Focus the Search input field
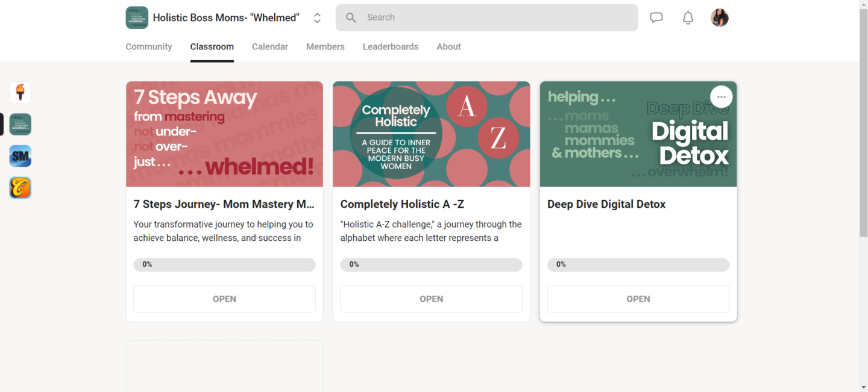Viewport: 868px width, 392px height. tap(487, 17)
